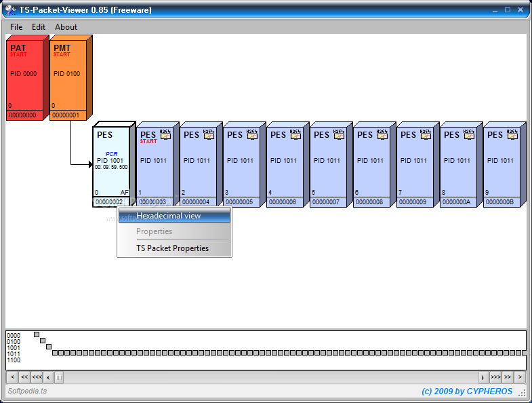532x403 pixels.
Task: Click packet offset 00000003 label
Action: coord(152,202)
